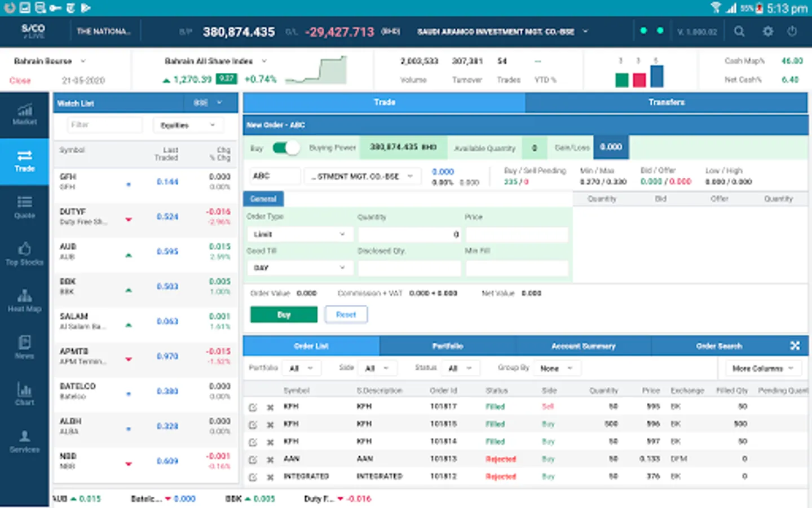Viewport: 812px width, 508px height.
Task: Click the Quantity input field
Action: pos(409,234)
